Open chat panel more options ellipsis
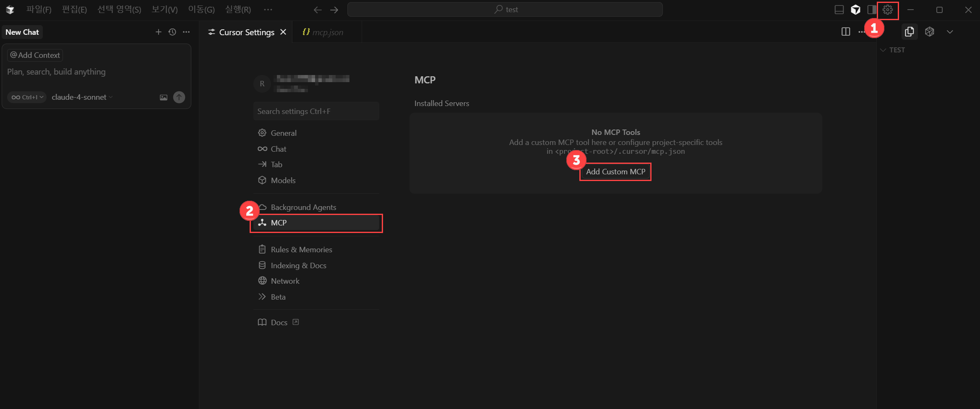The image size is (980, 409). pyautogui.click(x=186, y=32)
